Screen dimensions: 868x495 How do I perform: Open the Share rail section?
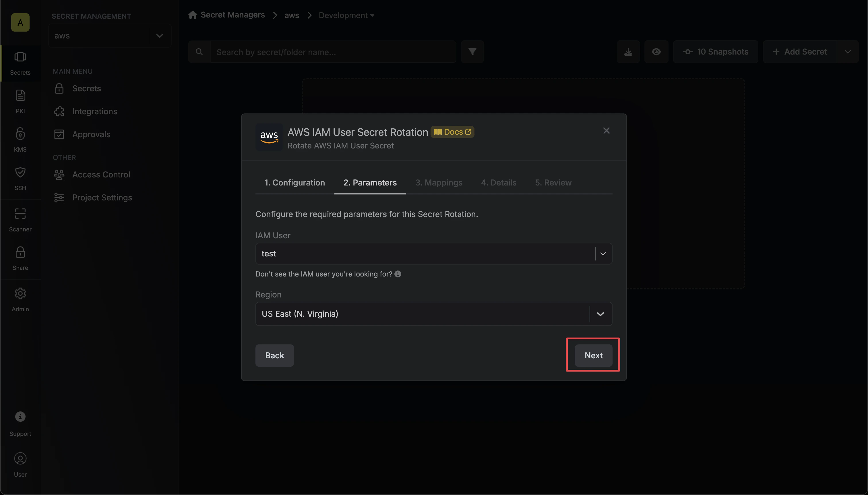click(20, 258)
